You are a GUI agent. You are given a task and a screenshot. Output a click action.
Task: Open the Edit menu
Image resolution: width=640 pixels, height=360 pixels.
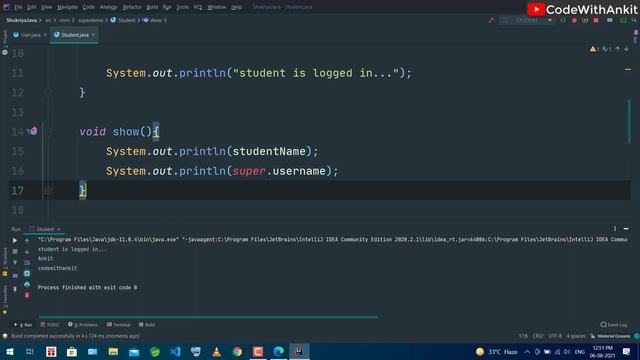pyautogui.click(x=32, y=7)
